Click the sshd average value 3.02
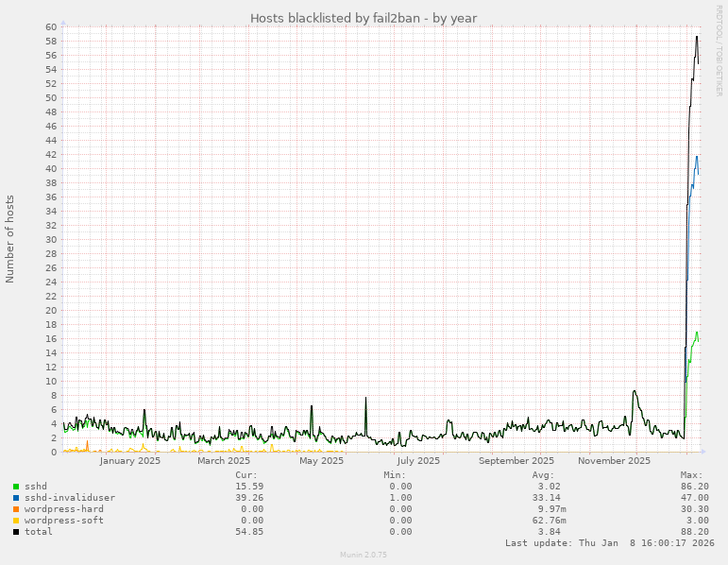The image size is (728, 565). (550, 487)
